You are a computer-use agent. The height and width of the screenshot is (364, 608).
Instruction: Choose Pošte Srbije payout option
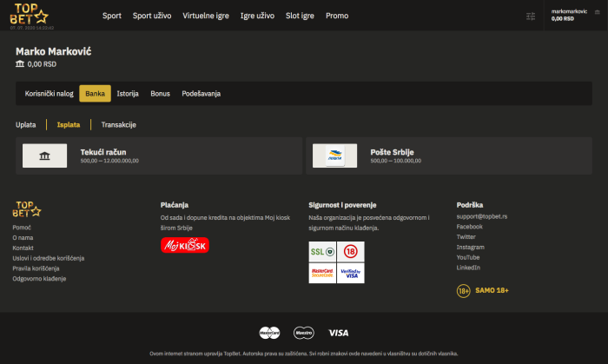(449, 156)
